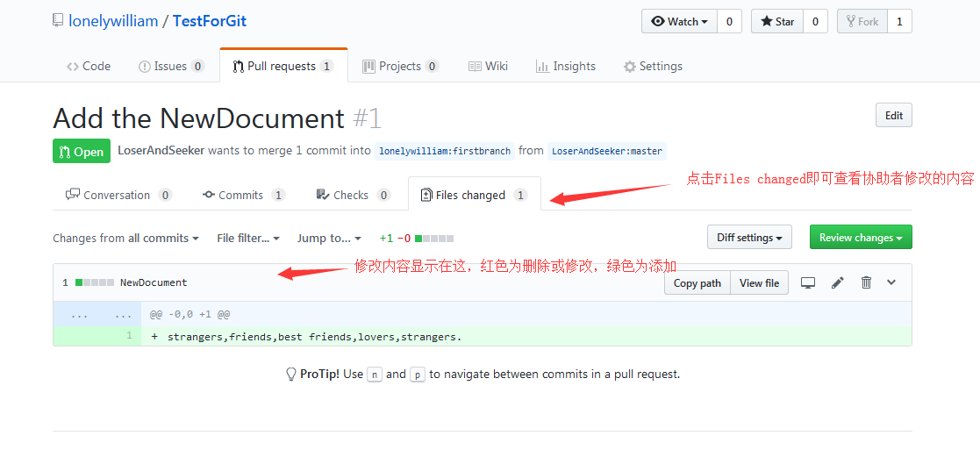This screenshot has height=457, width=980.
Task: Switch to the Conversation tab
Action: (118, 195)
